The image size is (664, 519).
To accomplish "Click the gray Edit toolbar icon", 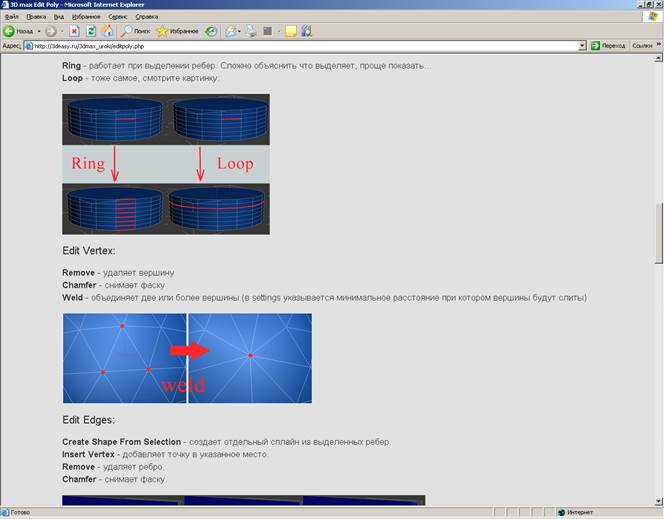I will point(268,31).
